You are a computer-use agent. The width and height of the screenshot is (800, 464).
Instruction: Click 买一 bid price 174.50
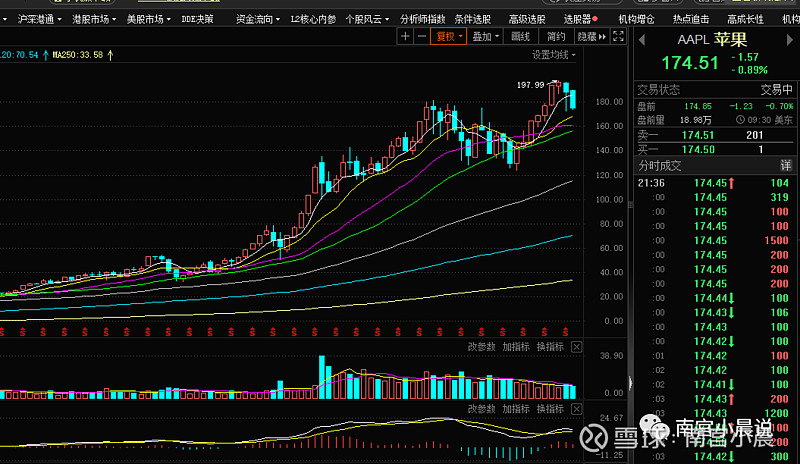(698, 150)
